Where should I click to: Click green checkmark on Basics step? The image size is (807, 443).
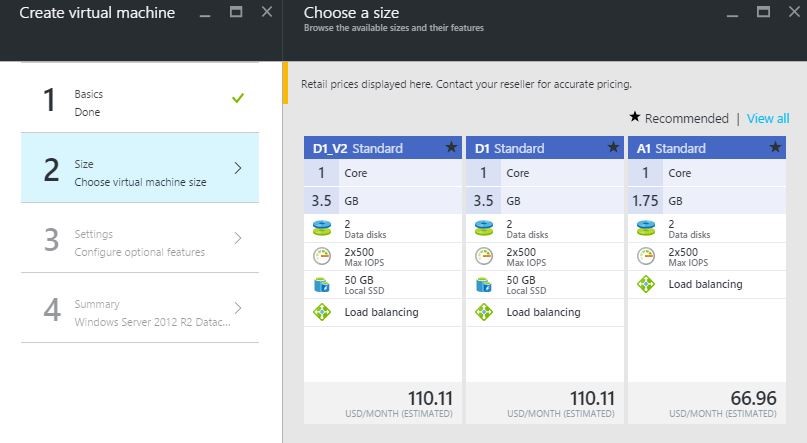click(x=238, y=97)
